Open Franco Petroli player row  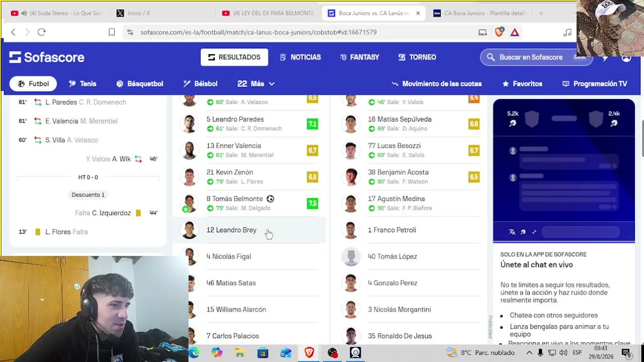coord(411,230)
